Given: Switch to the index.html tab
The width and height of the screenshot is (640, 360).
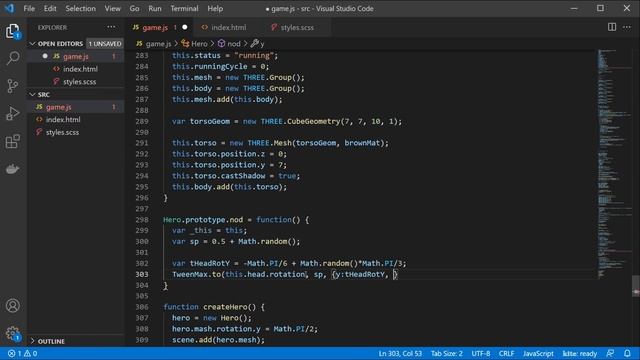Looking at the screenshot, I should click(228, 27).
